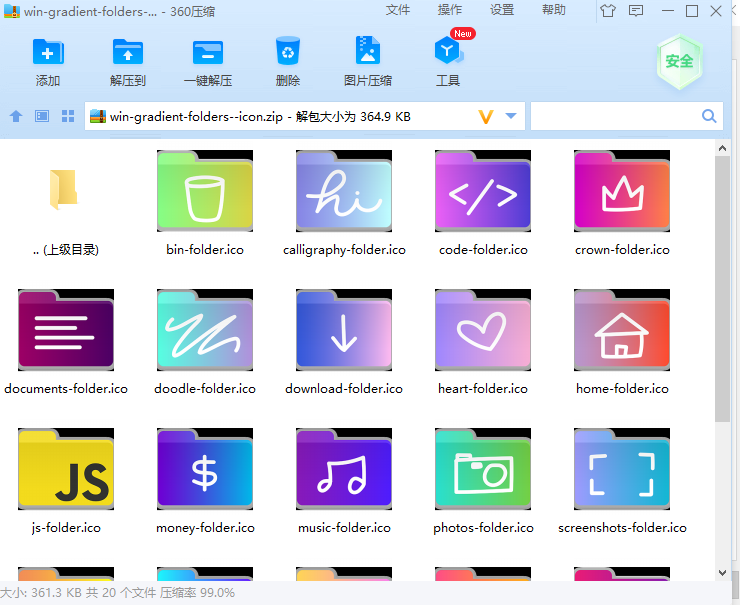
Task: Click the 安全 security status badge
Action: pyautogui.click(x=679, y=61)
